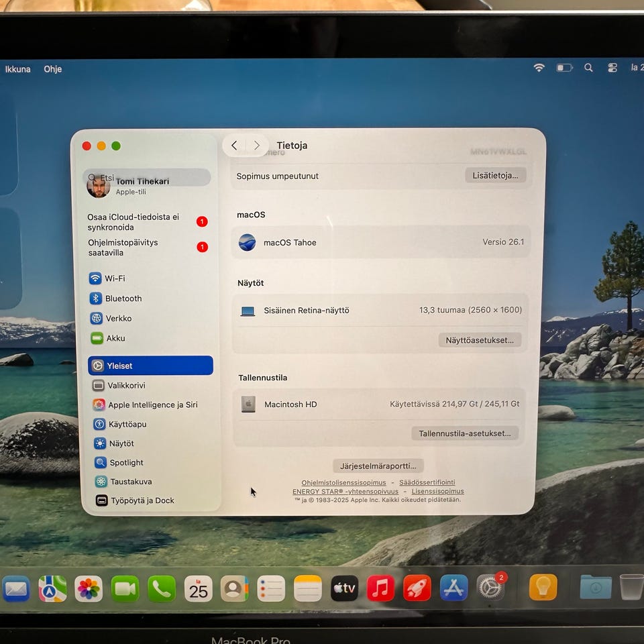Screen dimensions: 644x644
Task: Open Maps from the Dock
Action: click(x=52, y=589)
